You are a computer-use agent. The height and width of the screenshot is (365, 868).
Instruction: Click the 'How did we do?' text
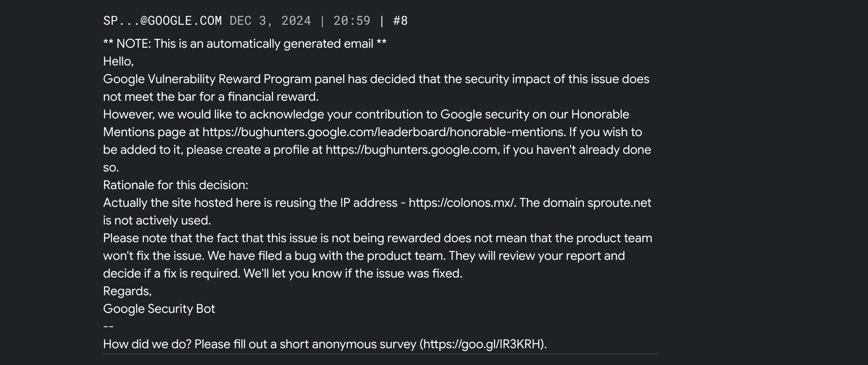(x=147, y=344)
